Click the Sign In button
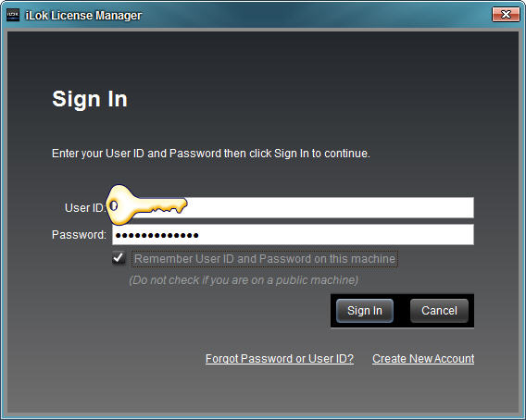Screen dimensions: 526x420 365,311
